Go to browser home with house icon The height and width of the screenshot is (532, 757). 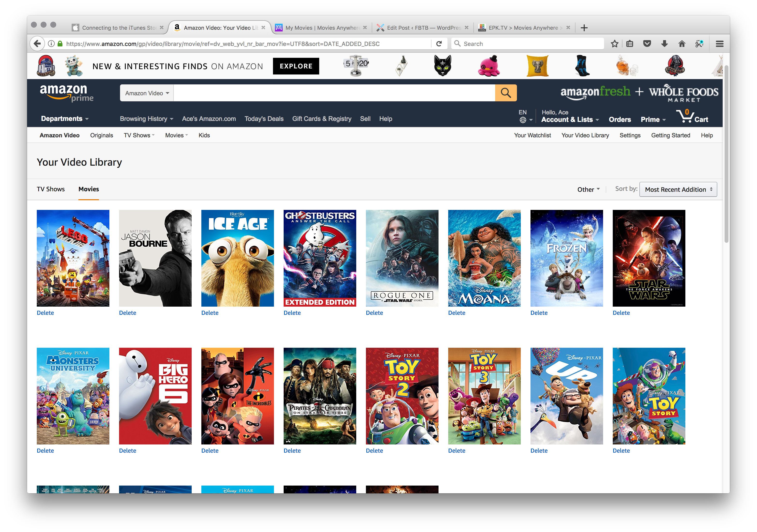682,44
